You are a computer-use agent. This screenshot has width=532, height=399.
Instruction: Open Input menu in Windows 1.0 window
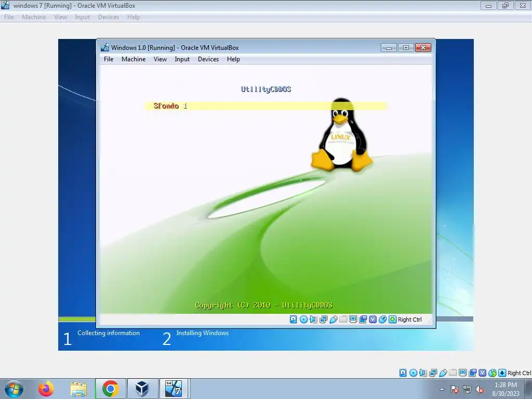tap(182, 59)
